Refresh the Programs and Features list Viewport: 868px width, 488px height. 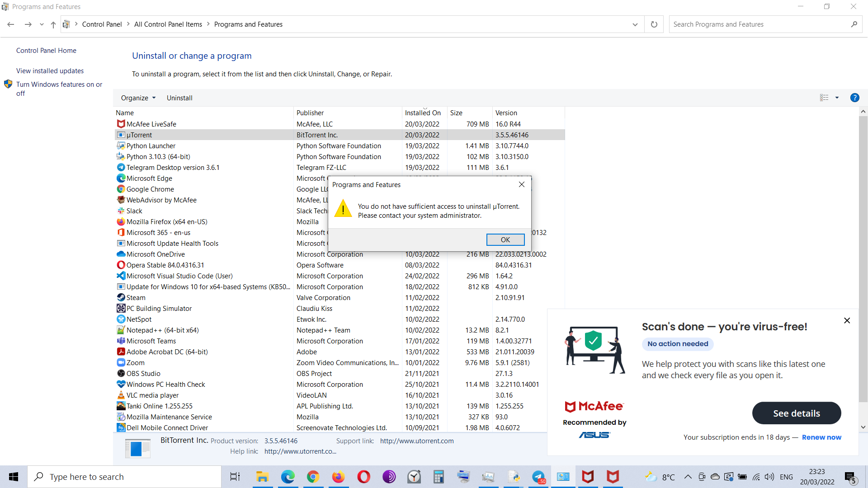pyautogui.click(x=654, y=24)
